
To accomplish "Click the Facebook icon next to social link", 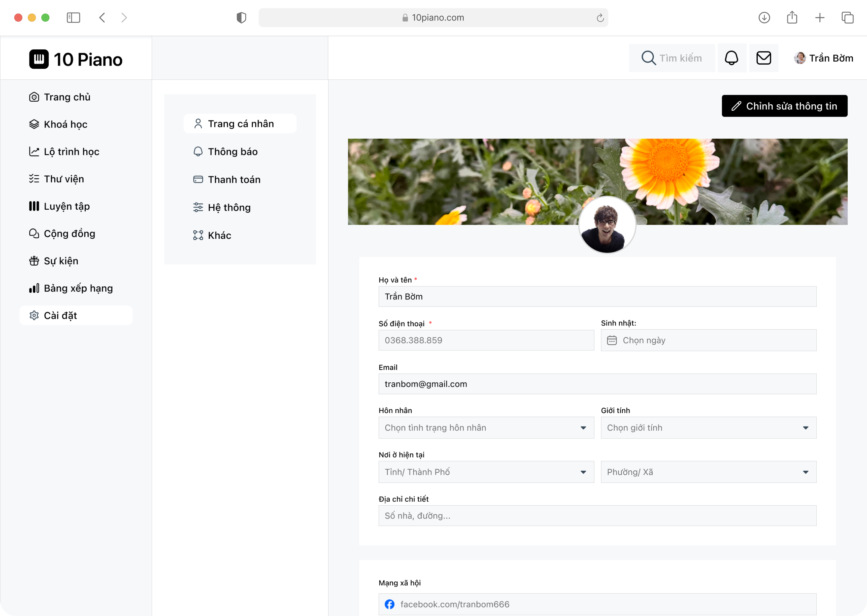I will [390, 604].
